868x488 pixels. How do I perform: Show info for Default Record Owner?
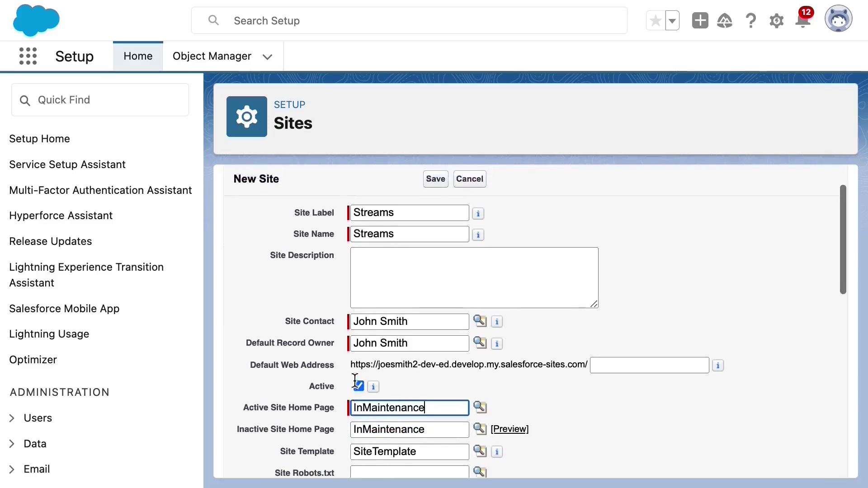point(497,344)
